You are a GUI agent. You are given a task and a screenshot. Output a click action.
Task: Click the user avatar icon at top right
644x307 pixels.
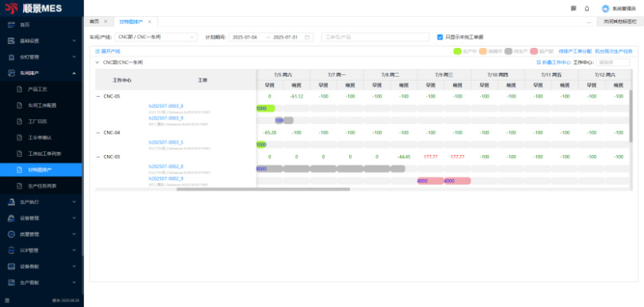pos(606,8)
